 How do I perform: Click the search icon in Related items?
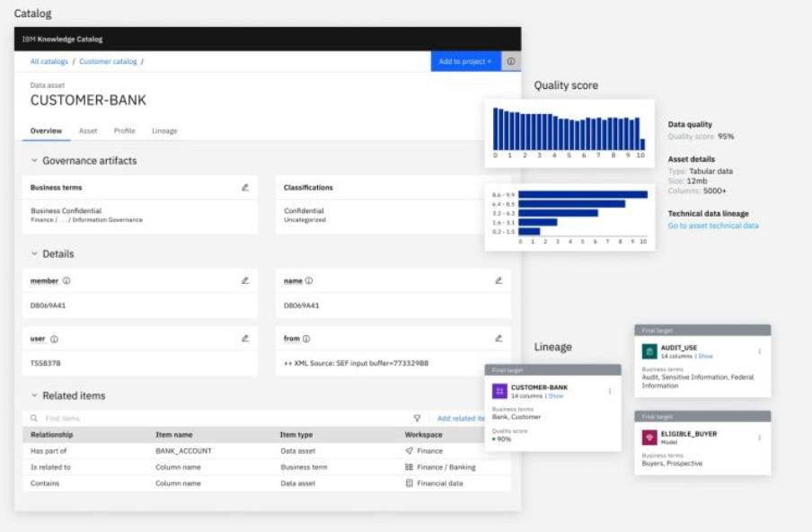click(33, 418)
